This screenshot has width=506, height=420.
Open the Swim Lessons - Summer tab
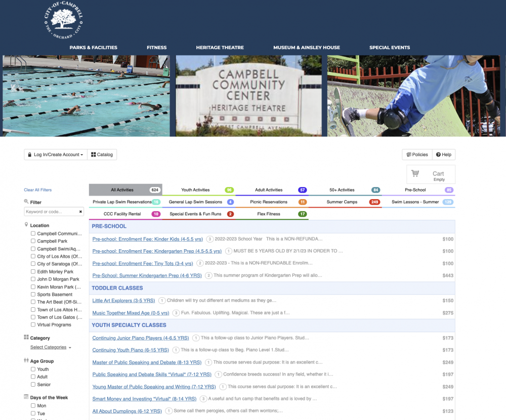pos(418,202)
